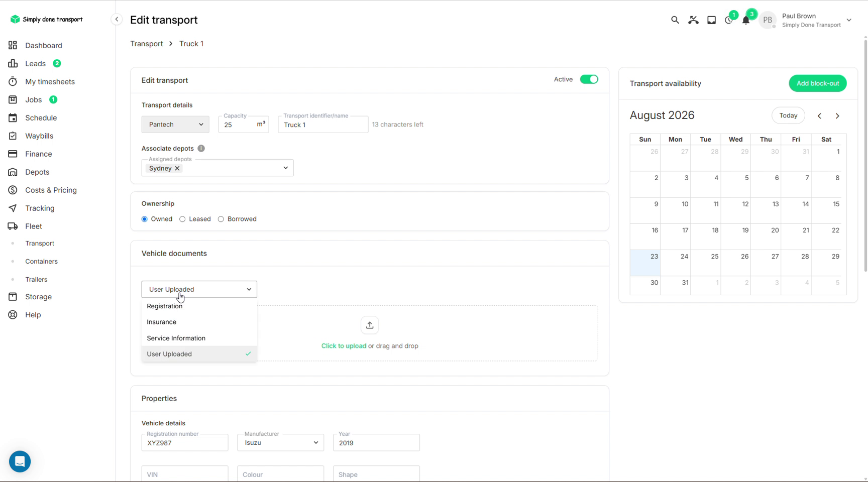The image size is (868, 482).
Task: Collapse the sidebar with the chevron button
Action: (x=117, y=20)
